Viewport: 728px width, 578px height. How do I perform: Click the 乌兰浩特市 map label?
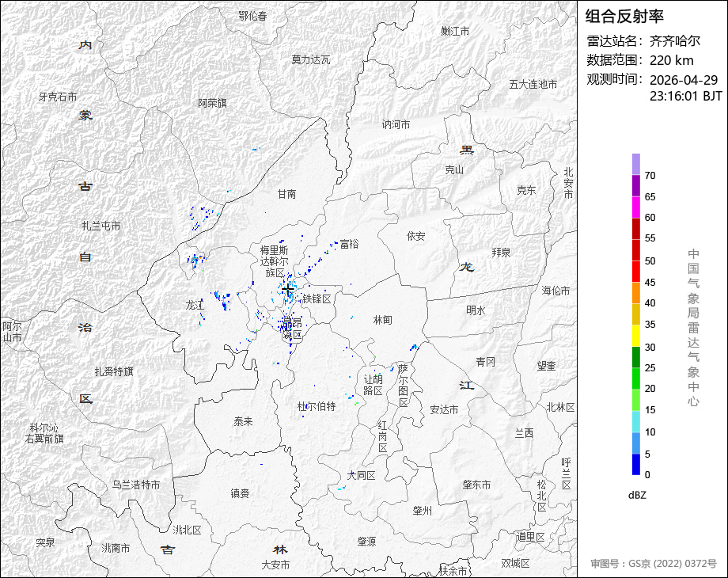click(x=136, y=485)
